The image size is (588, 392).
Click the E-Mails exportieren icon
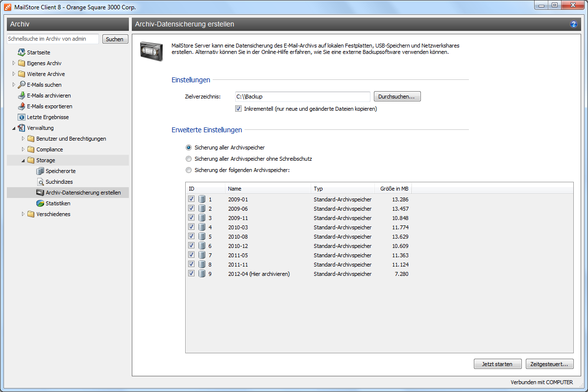pyautogui.click(x=22, y=106)
